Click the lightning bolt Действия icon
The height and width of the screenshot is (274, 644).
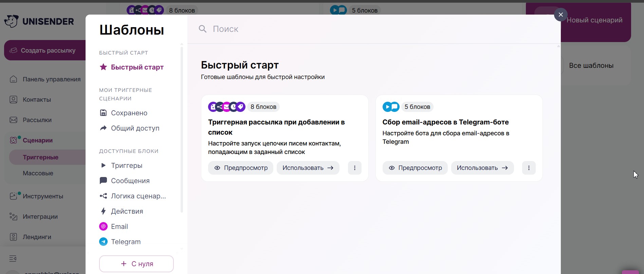pyautogui.click(x=103, y=211)
